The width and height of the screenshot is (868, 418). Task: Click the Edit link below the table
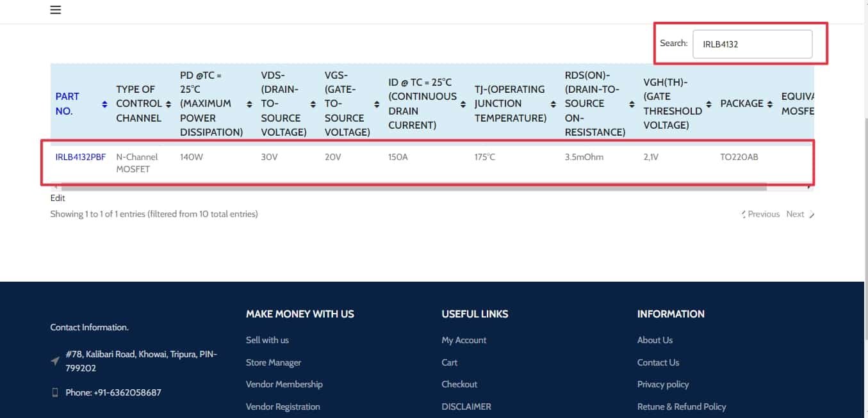(58, 198)
